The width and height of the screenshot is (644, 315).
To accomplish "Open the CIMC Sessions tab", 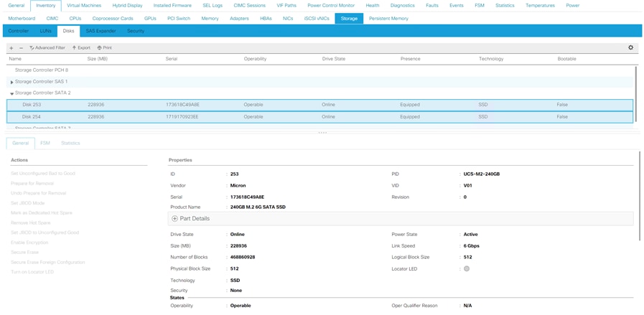I will click(x=249, y=6).
